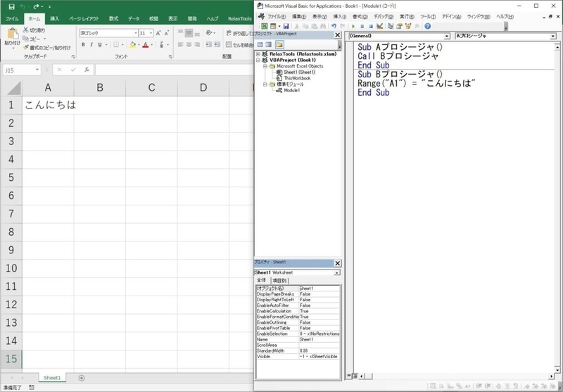Select ThisWorkbook in the project tree

[297, 78]
